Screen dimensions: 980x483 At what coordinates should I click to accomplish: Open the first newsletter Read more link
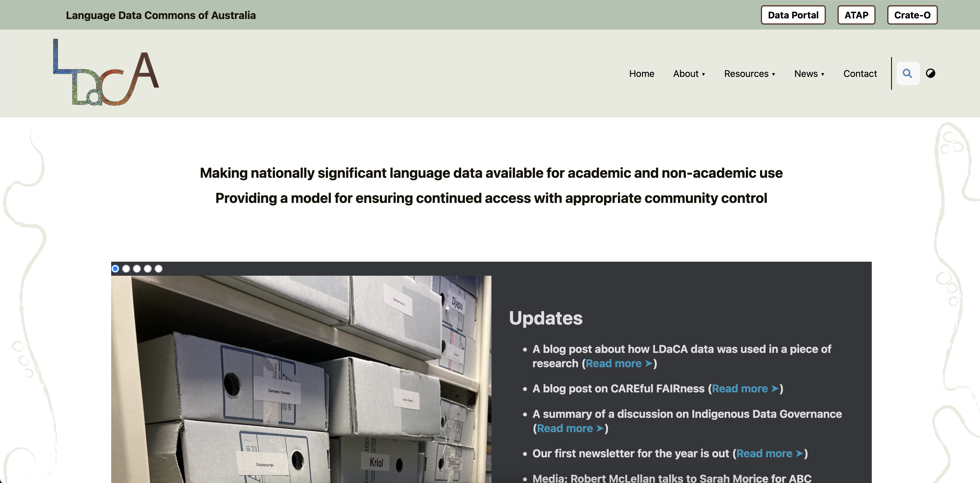point(765,453)
